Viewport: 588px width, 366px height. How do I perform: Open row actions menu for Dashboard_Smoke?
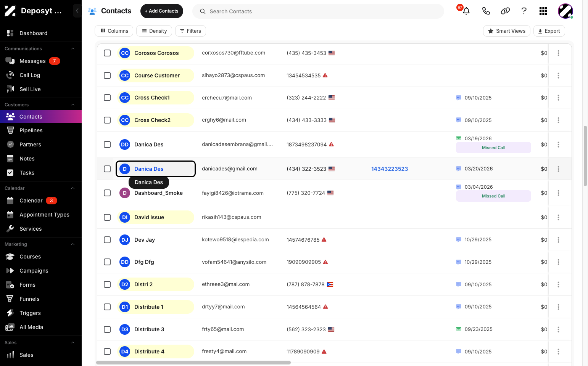point(558,193)
